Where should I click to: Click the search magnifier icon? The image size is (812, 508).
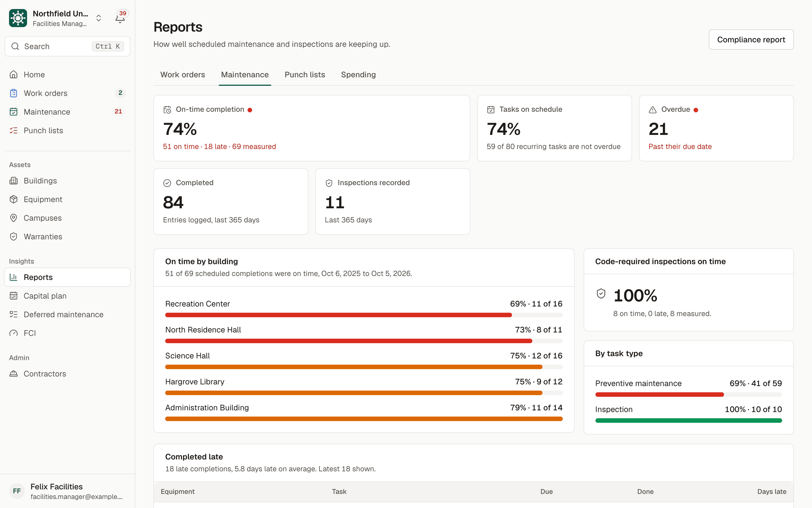(x=15, y=46)
